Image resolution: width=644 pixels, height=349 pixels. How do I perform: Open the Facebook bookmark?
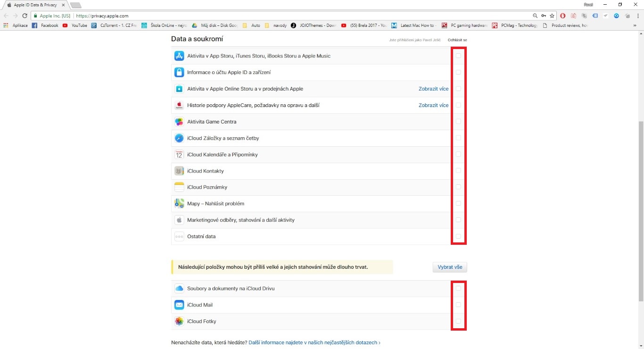pos(45,25)
